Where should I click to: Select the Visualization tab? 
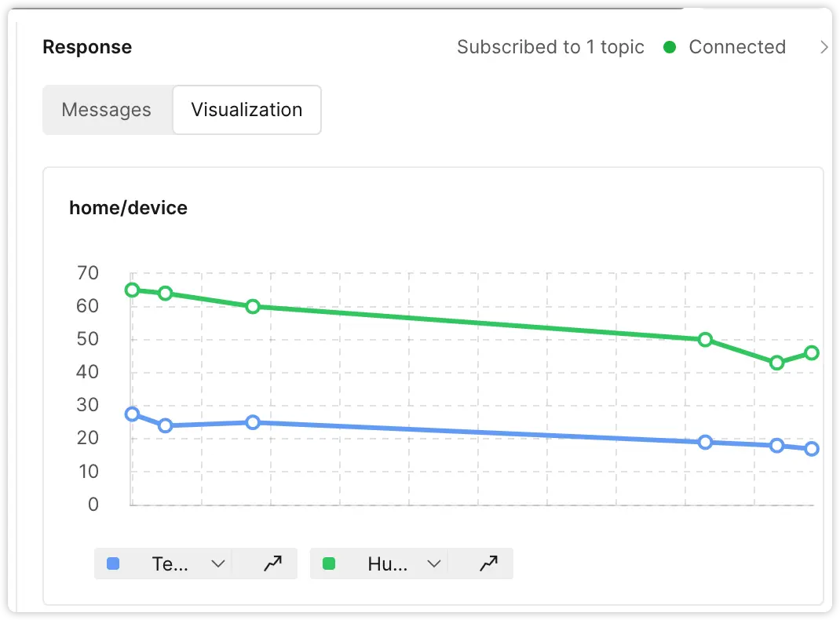pyautogui.click(x=246, y=110)
